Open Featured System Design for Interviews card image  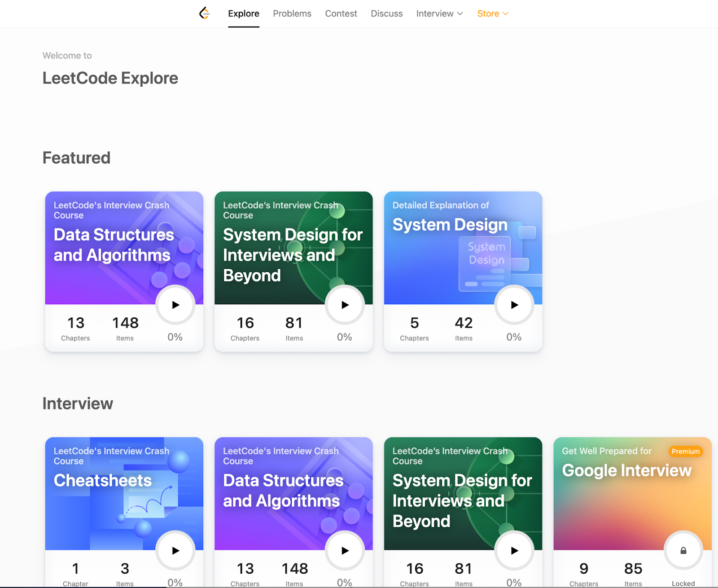(x=293, y=248)
